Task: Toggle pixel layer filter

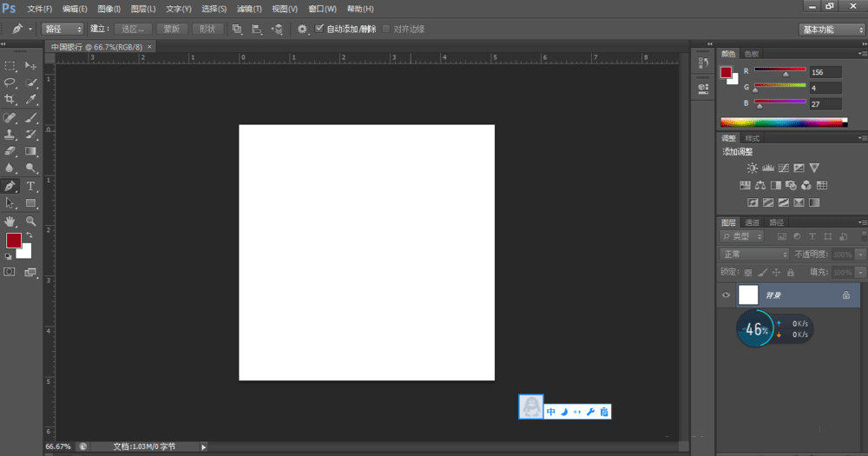Action: (x=781, y=236)
